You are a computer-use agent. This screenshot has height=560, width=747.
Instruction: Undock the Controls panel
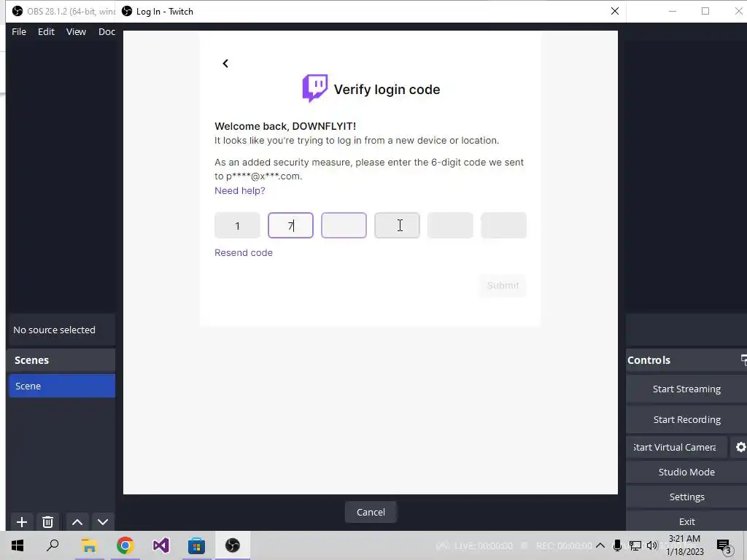pyautogui.click(x=743, y=360)
